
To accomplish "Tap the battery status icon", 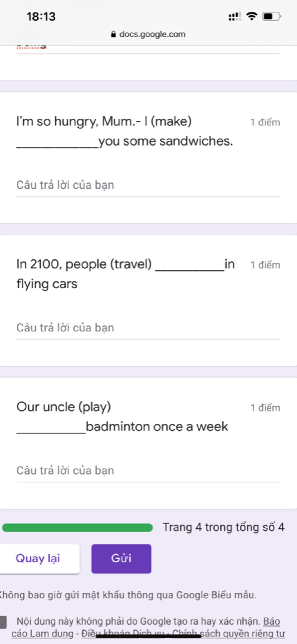I will [x=271, y=17].
